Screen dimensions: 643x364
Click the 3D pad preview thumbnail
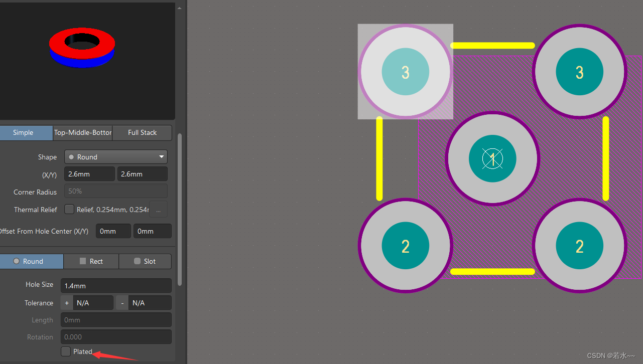(82, 48)
